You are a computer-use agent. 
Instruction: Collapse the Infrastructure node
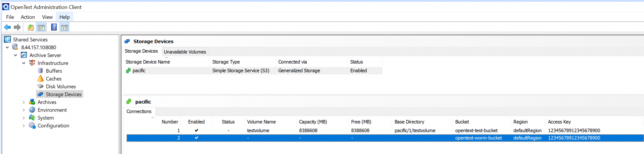click(x=24, y=63)
